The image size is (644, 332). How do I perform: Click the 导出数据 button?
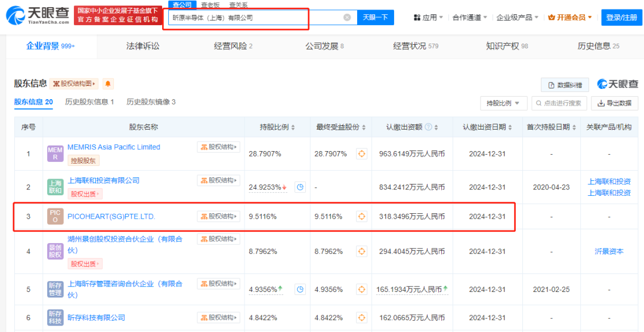(x=614, y=103)
